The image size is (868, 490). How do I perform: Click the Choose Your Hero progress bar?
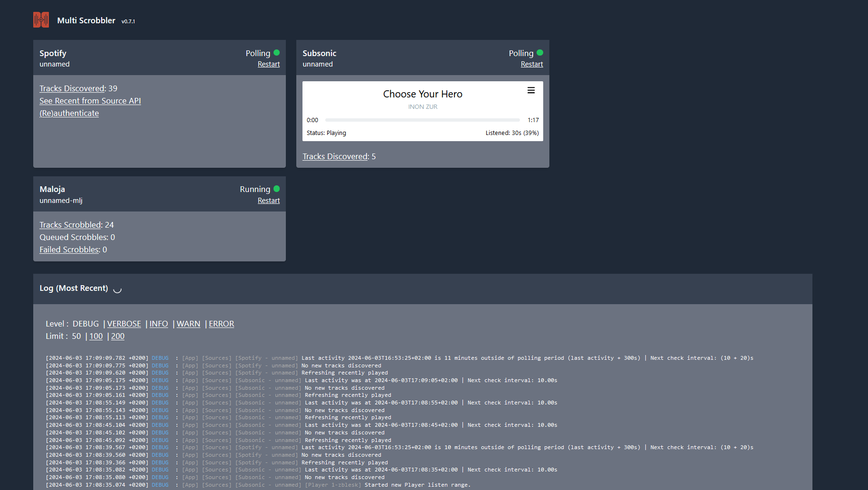pyautogui.click(x=422, y=120)
